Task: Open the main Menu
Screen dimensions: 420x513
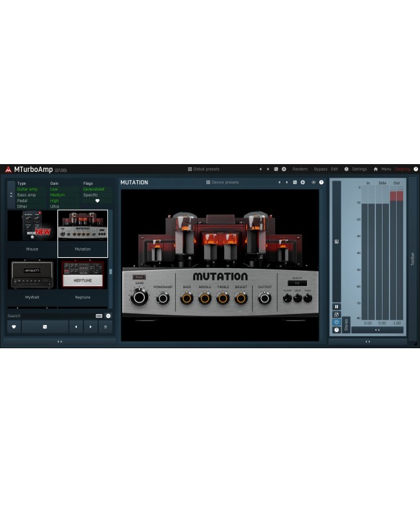Action: pyautogui.click(x=386, y=169)
